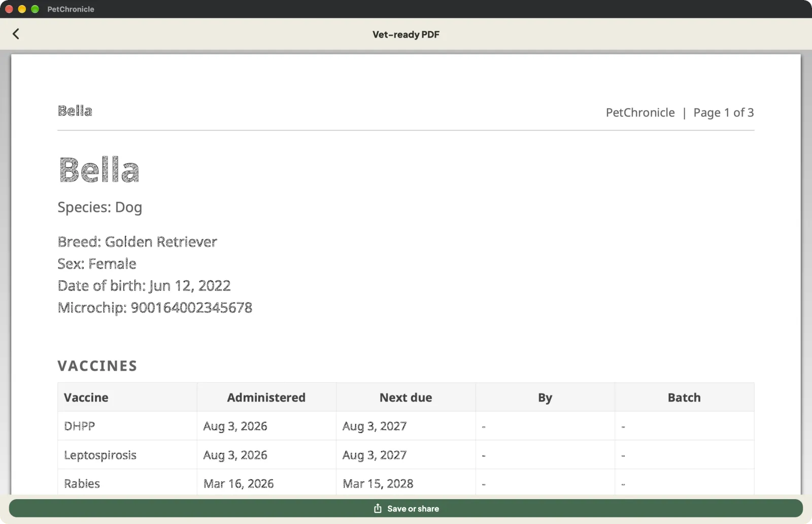Click Leptospirosis administered date cell
The image size is (812, 524).
point(266,455)
